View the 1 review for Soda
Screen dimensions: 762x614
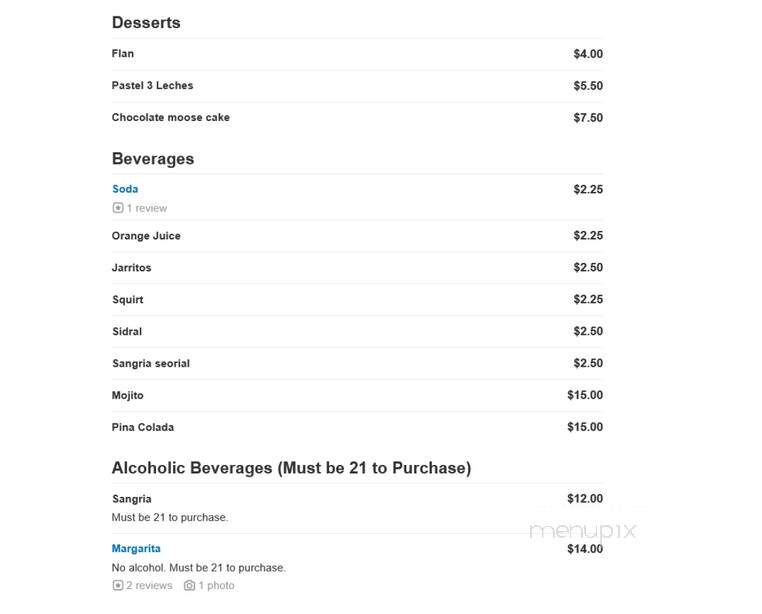pyautogui.click(x=147, y=208)
